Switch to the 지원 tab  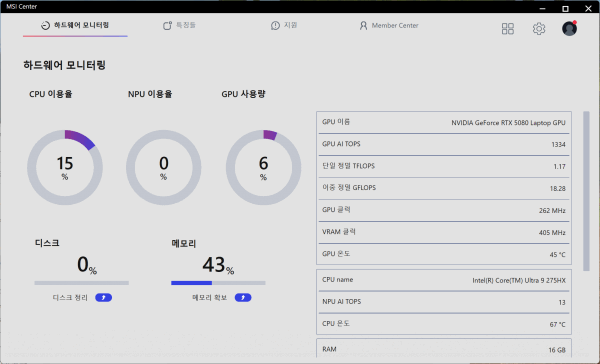click(284, 25)
